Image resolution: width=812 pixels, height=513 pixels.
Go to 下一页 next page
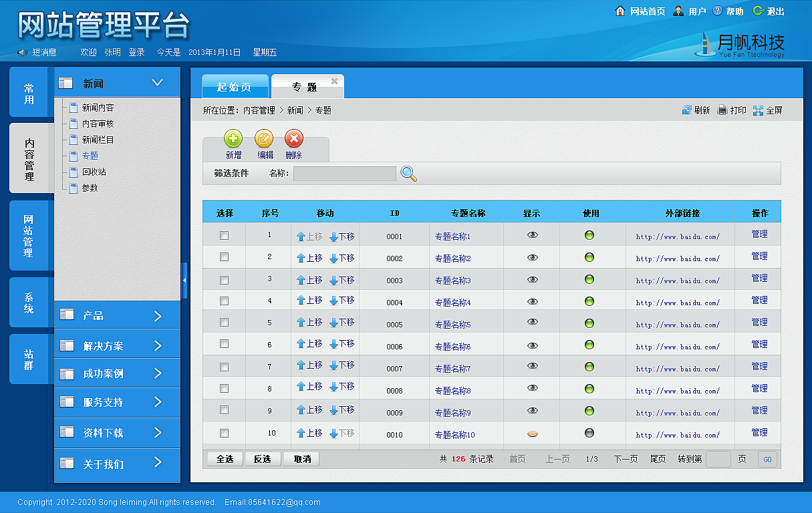626,459
